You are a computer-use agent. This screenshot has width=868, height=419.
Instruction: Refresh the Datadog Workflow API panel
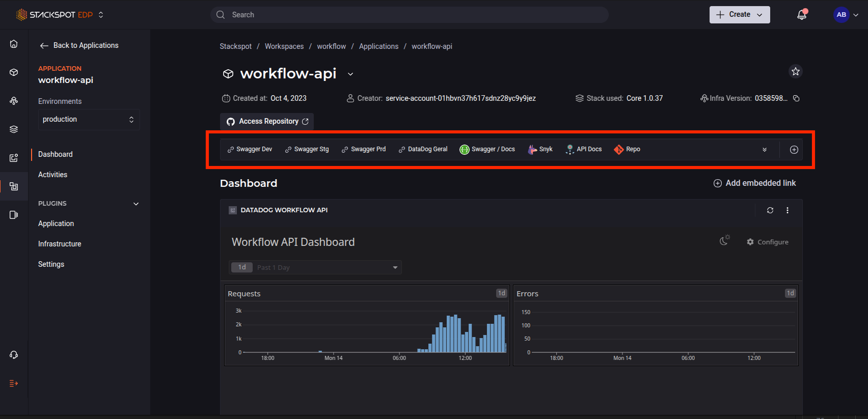tap(770, 210)
